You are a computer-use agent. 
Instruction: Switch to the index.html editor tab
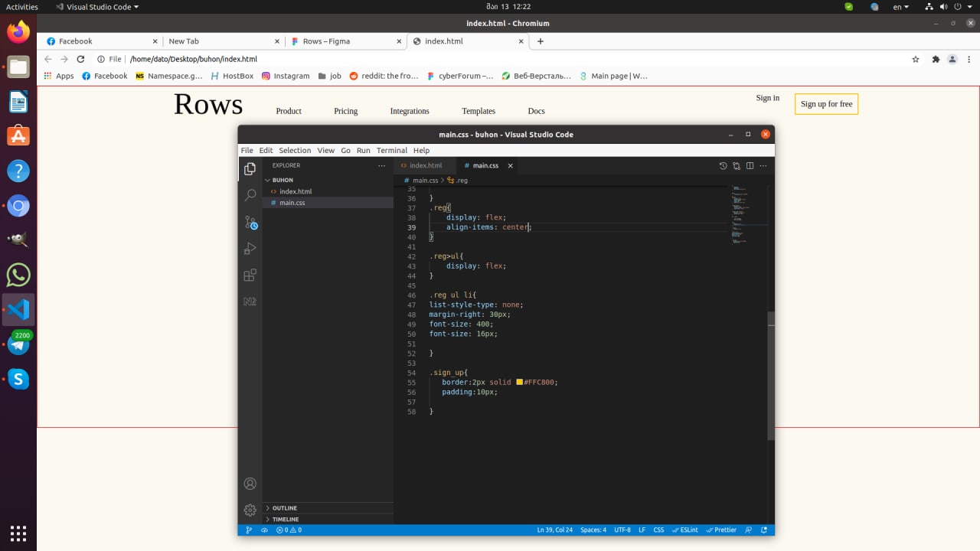pos(425,165)
